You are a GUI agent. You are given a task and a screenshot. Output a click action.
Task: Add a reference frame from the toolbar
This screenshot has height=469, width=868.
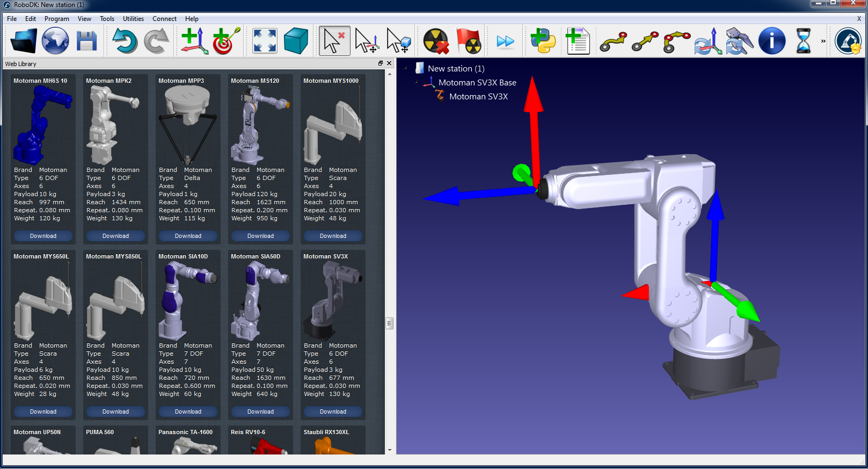coord(194,41)
